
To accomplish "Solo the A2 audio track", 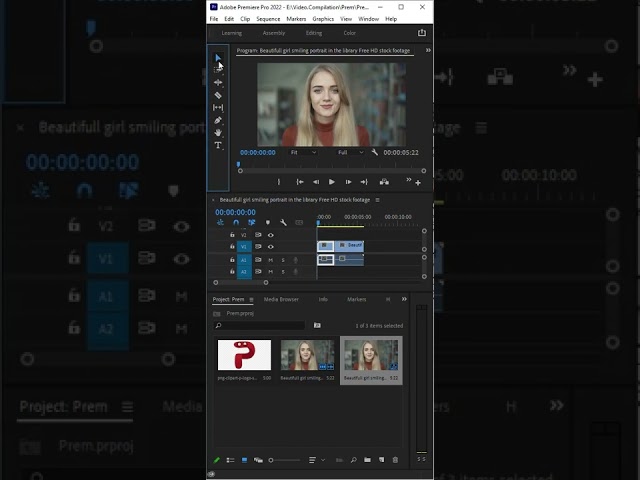I will (283, 272).
